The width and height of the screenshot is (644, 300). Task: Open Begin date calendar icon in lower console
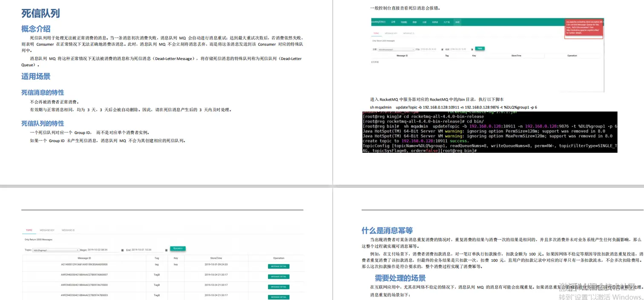(x=123, y=250)
